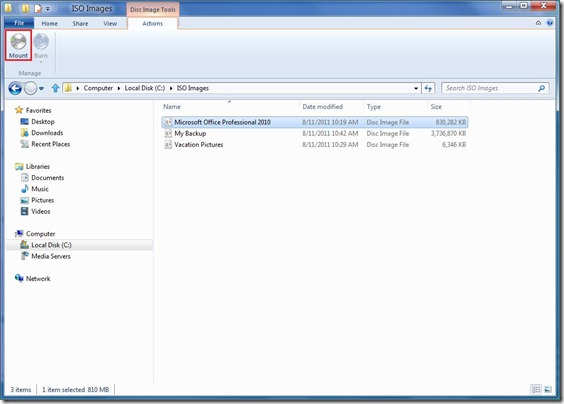Expand the address bar history dropdown
564x404 pixels.
[416, 88]
